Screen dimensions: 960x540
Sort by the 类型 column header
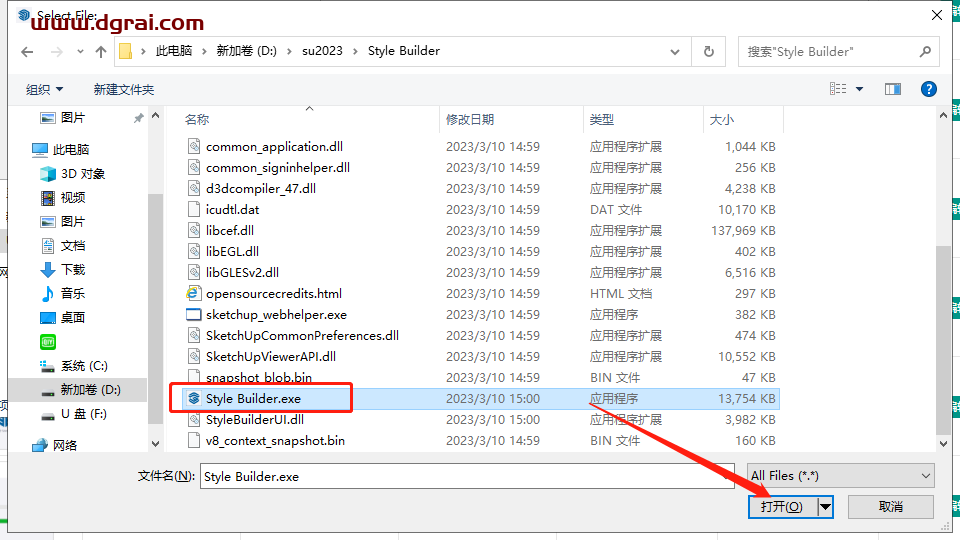tap(602, 119)
